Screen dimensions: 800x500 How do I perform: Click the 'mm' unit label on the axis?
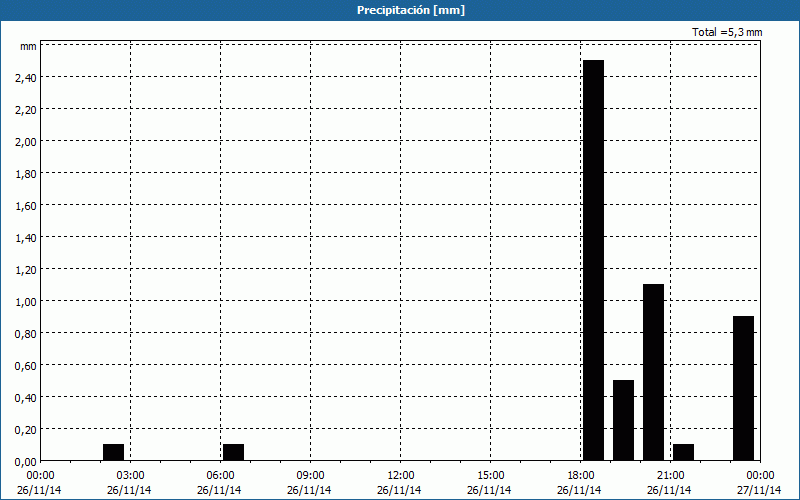pos(29,46)
